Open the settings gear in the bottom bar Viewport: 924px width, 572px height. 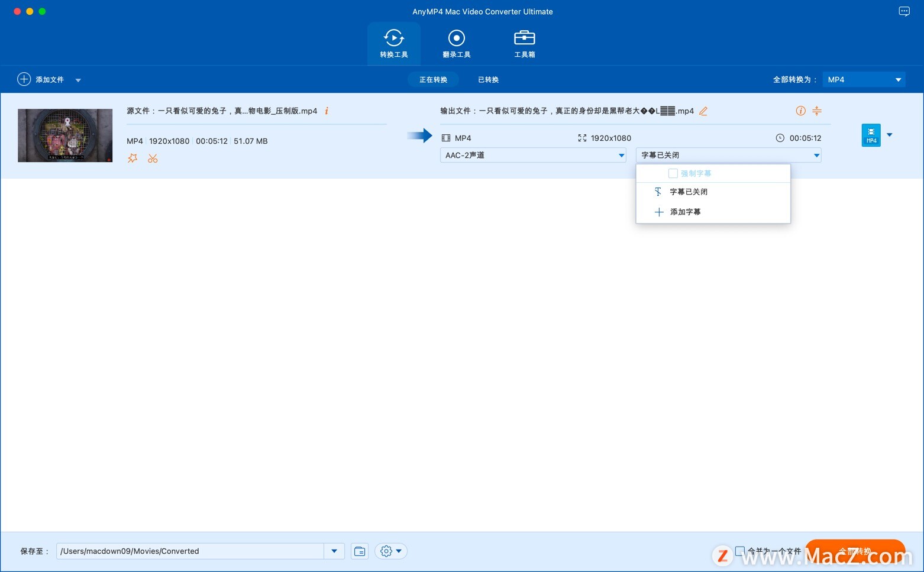pyautogui.click(x=386, y=551)
